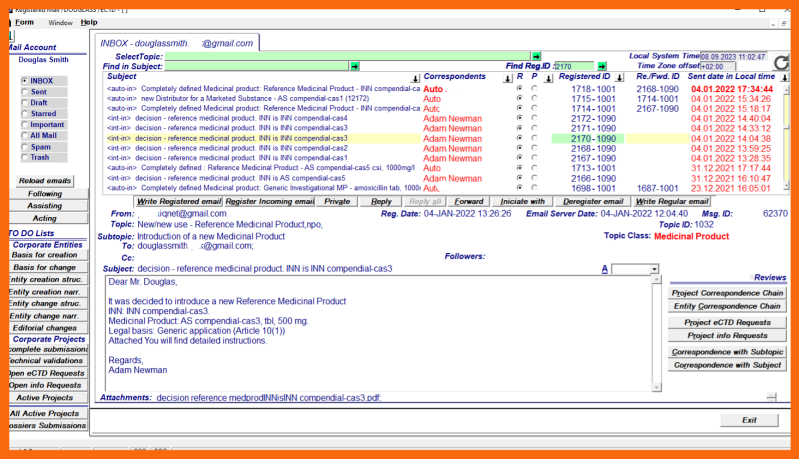The image size is (799, 459).
Task: Sort by Correspondents column arrow
Action: [x=509, y=78]
